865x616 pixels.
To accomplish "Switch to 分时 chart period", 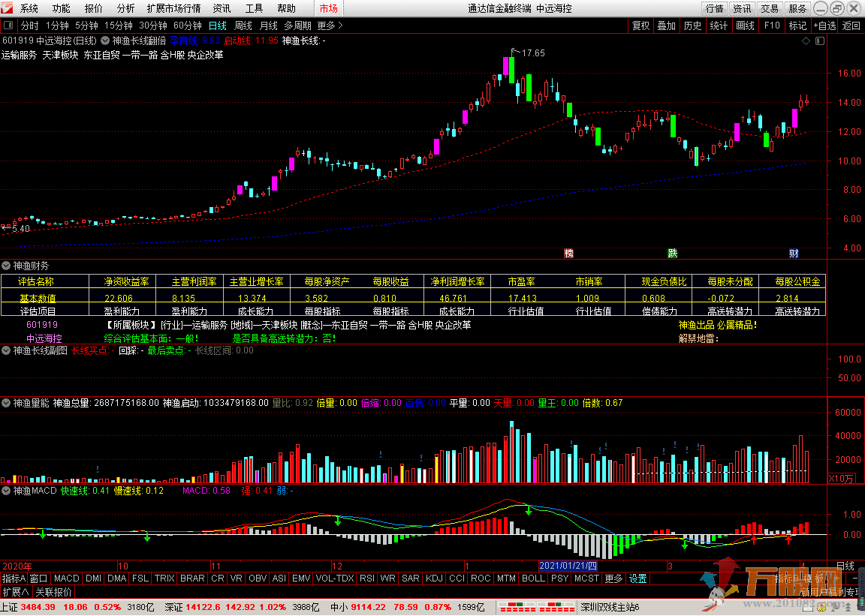I will click(x=30, y=26).
